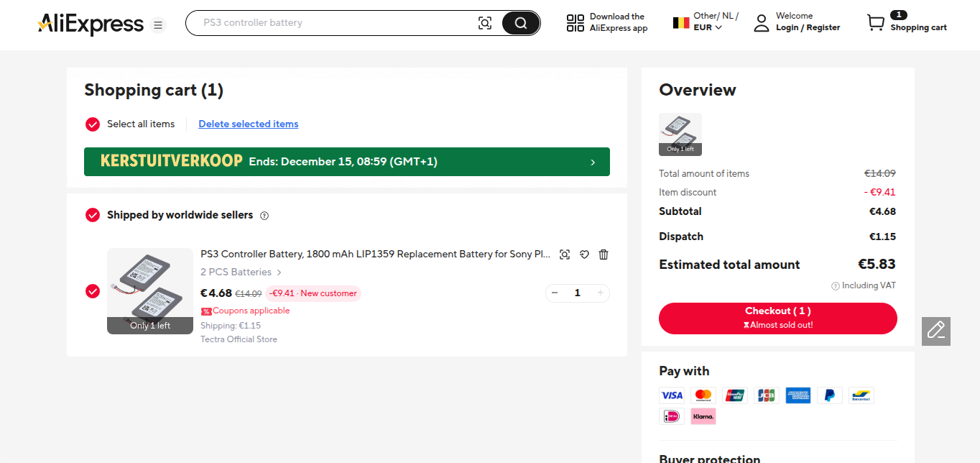Deselect the PS3 Controller Battery item checkbox
980x463 pixels.
(x=93, y=291)
